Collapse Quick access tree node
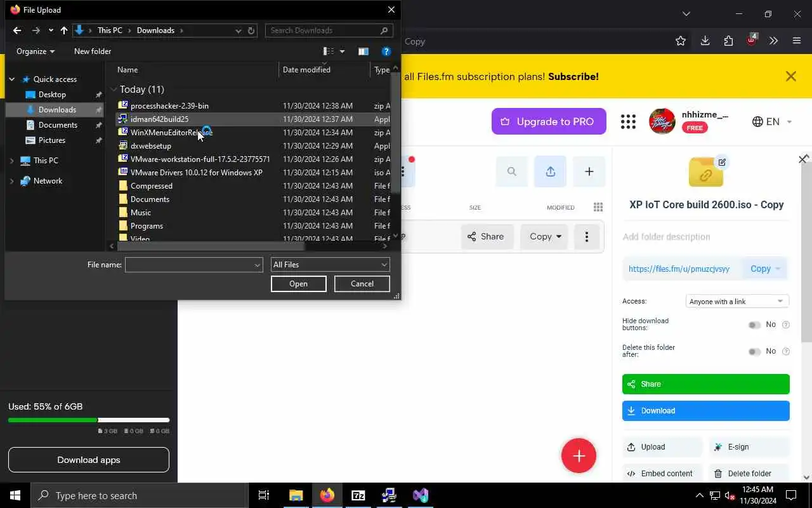Screen dimensions: 812x508 coord(11,79)
